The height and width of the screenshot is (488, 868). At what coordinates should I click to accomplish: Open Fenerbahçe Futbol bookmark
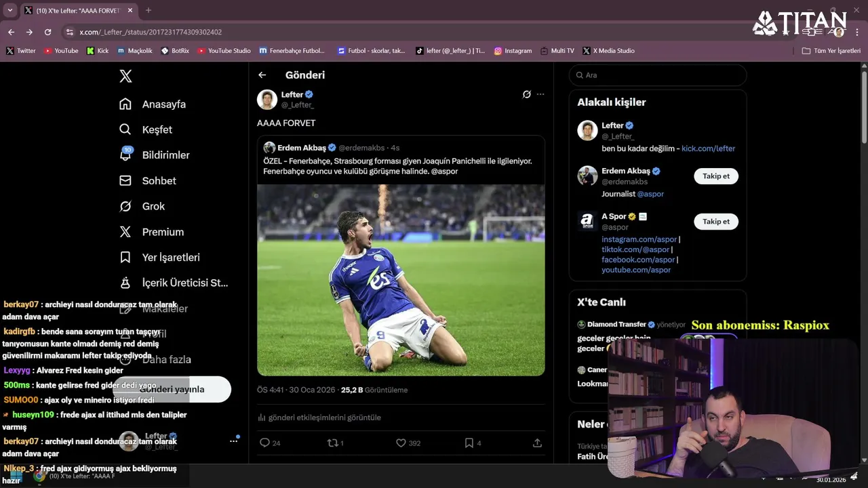pyautogui.click(x=292, y=51)
